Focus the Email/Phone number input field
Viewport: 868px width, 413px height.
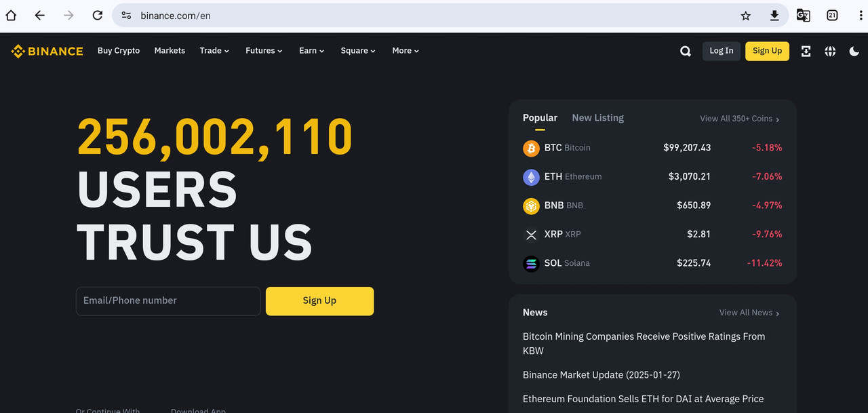[x=168, y=301]
